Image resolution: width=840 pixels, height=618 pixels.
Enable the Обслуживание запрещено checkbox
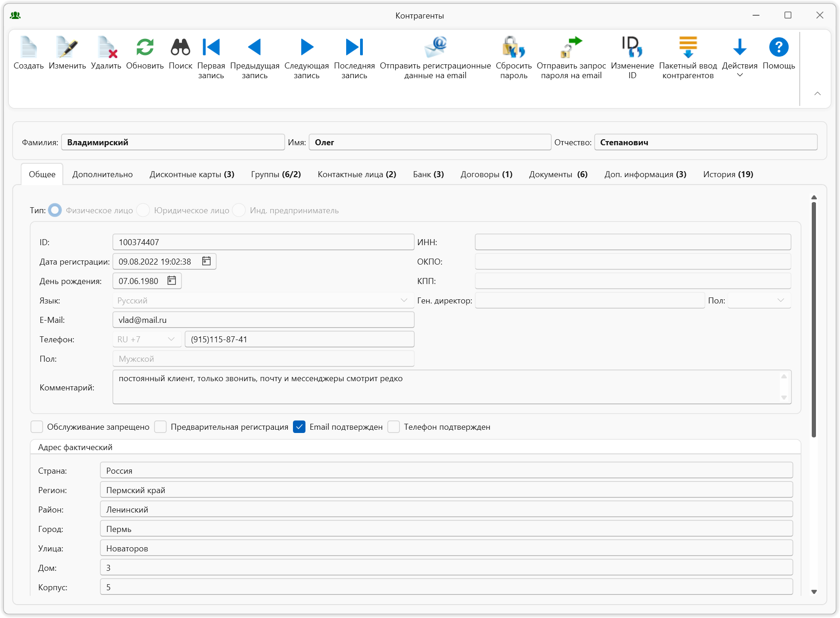point(37,427)
